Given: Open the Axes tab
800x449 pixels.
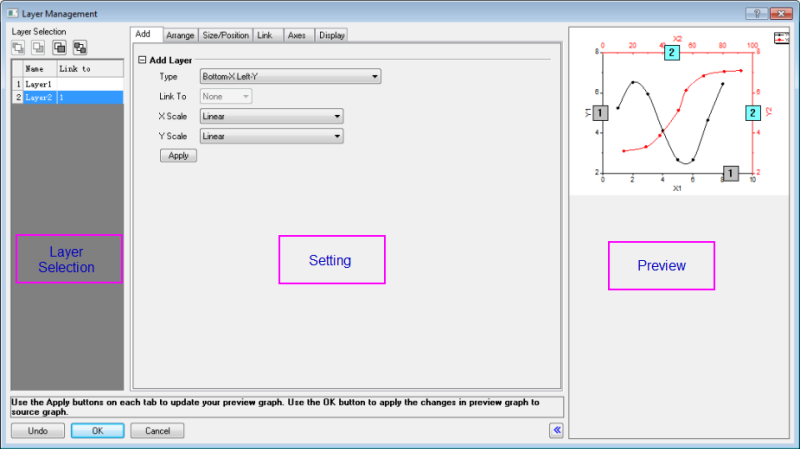Looking at the screenshot, I should click(x=297, y=35).
